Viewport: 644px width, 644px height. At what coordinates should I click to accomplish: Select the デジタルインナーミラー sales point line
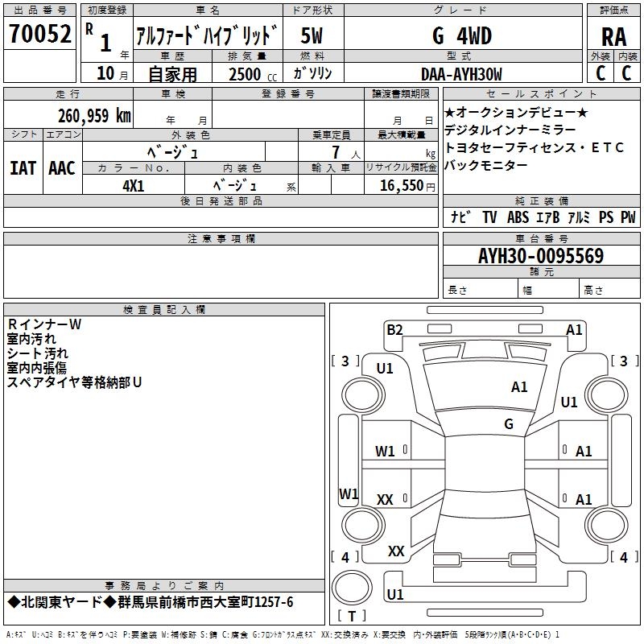510,130
